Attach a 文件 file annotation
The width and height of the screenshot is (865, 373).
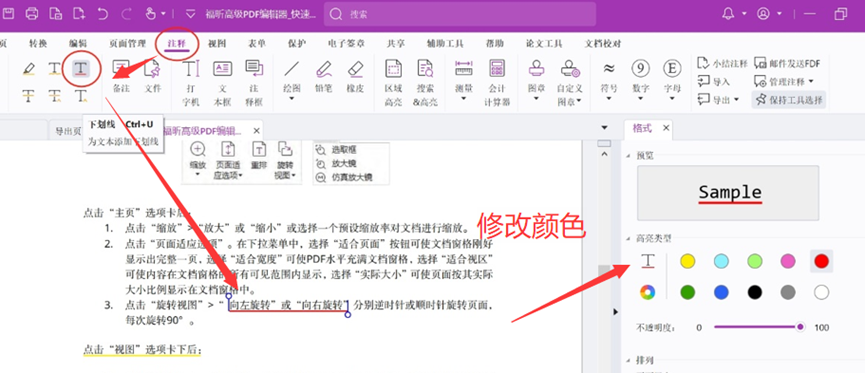click(152, 76)
